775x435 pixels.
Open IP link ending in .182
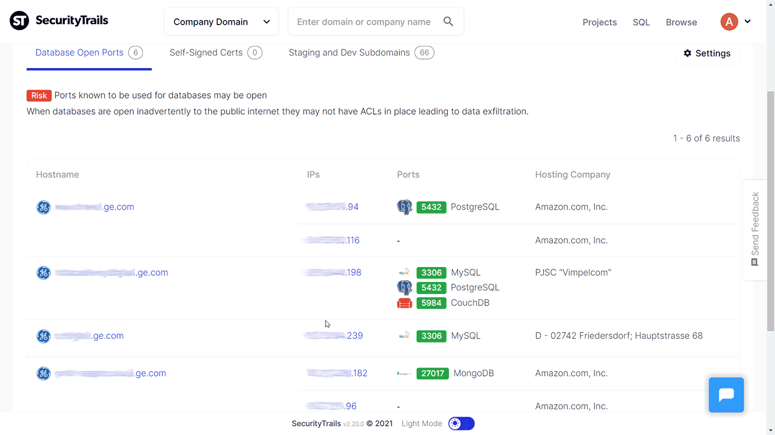coord(337,374)
